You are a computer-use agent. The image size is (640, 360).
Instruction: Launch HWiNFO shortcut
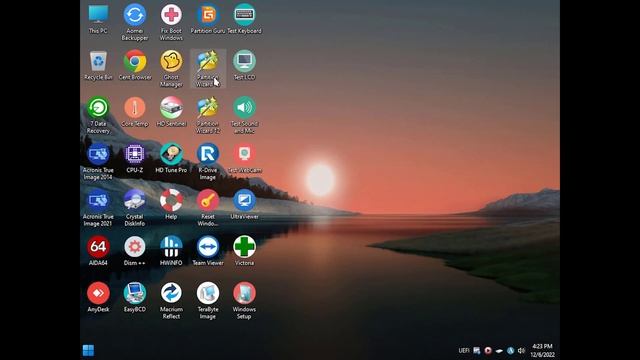[x=171, y=251]
